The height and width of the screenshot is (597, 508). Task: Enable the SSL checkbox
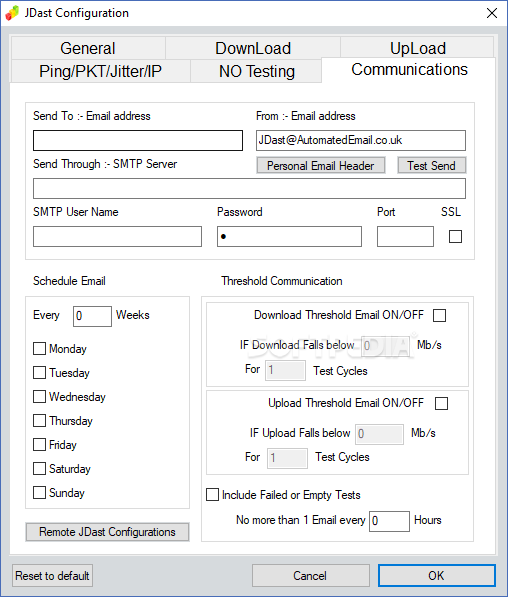(x=455, y=236)
